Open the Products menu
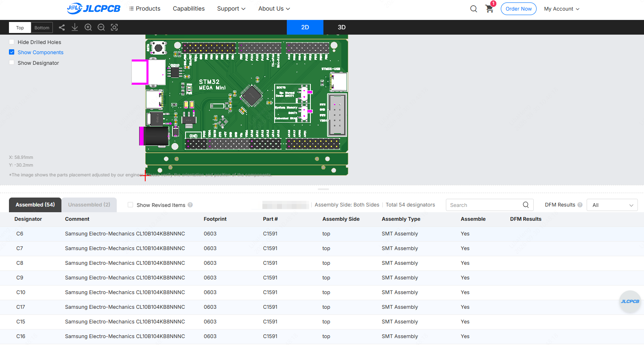This screenshot has height=345, width=644. (x=145, y=9)
